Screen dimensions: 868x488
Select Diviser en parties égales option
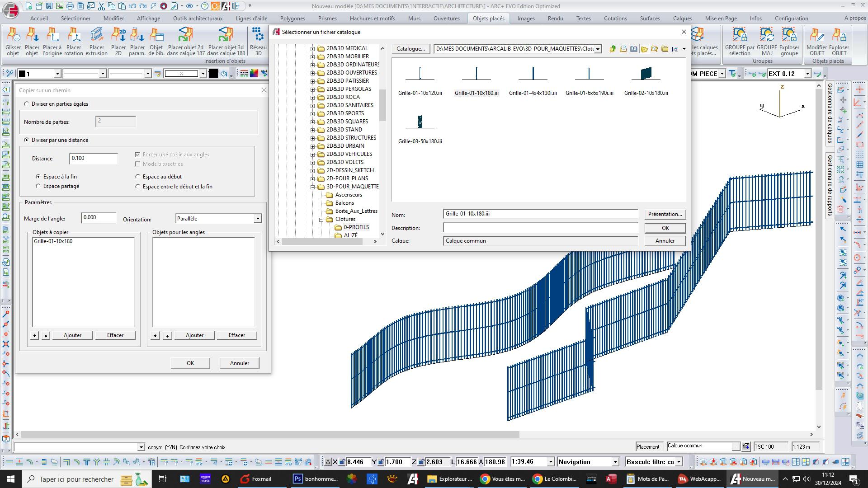coord(27,104)
